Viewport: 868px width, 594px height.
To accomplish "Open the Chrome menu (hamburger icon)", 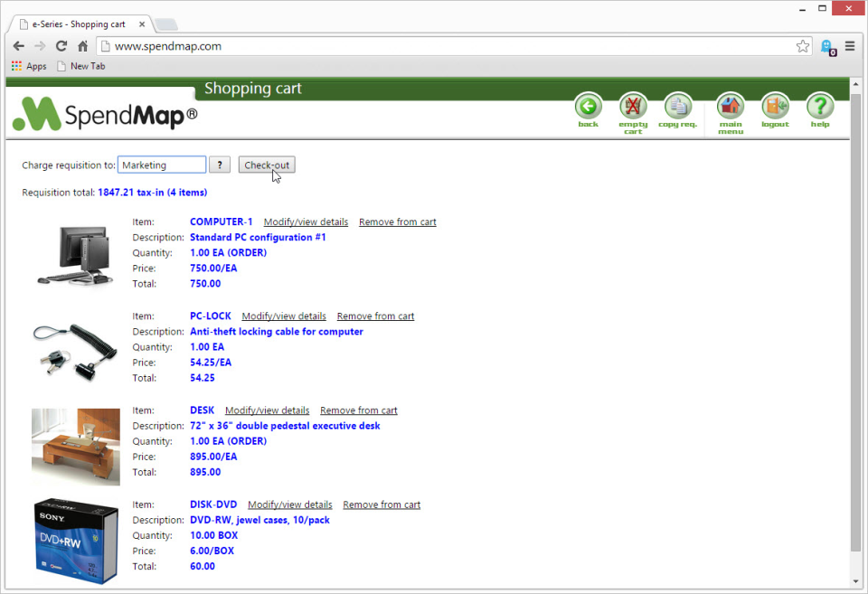I will [x=849, y=45].
